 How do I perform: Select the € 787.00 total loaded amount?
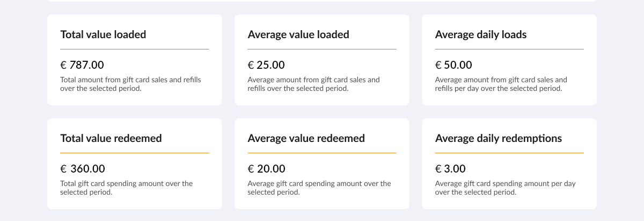pyautogui.click(x=82, y=65)
